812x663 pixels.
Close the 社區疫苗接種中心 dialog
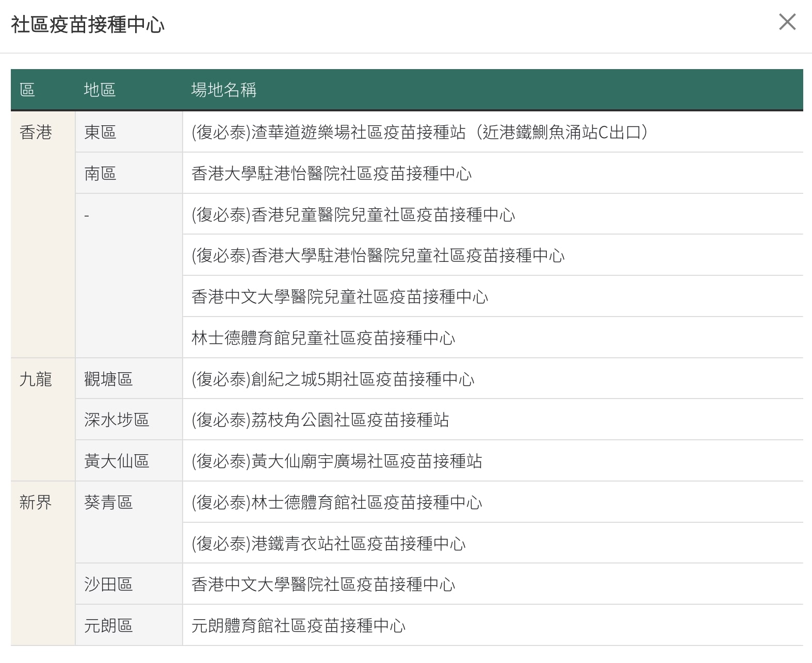787,22
